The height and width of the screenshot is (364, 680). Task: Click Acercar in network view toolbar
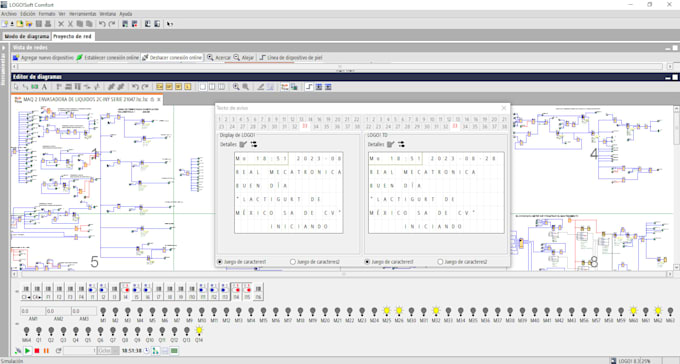219,57
